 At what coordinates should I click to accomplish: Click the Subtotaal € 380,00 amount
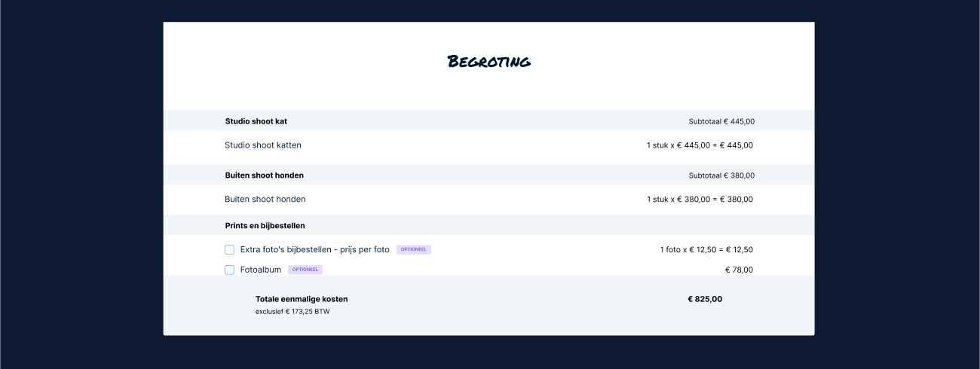(x=721, y=175)
